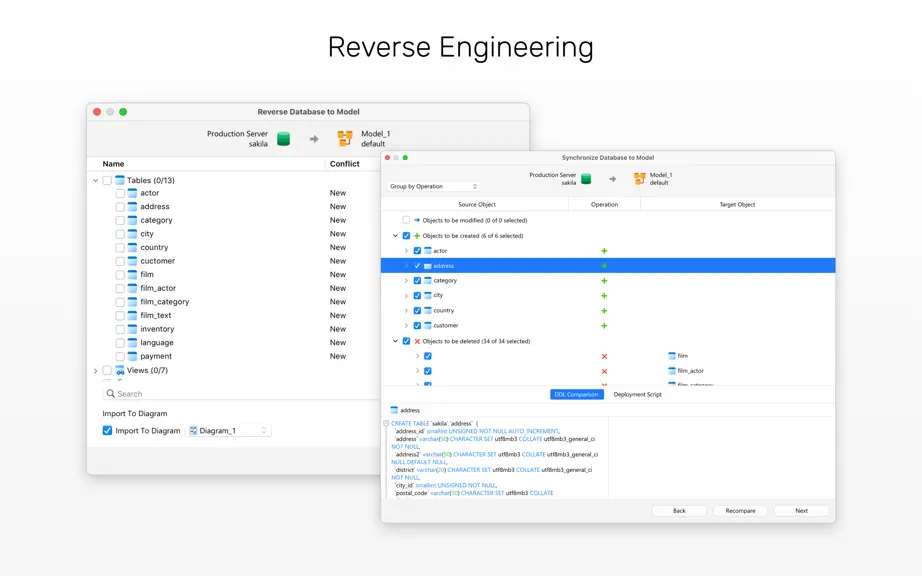Click in the Search field
This screenshot has height=576, width=922.
241,393
